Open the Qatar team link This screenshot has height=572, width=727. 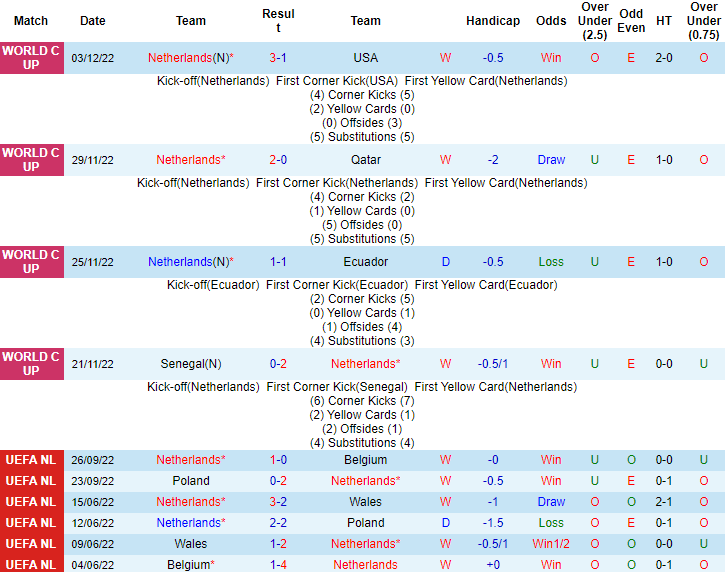coord(365,160)
